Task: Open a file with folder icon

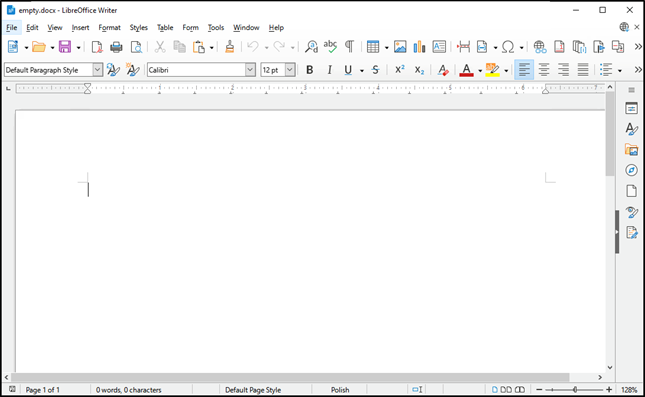Action: point(39,47)
